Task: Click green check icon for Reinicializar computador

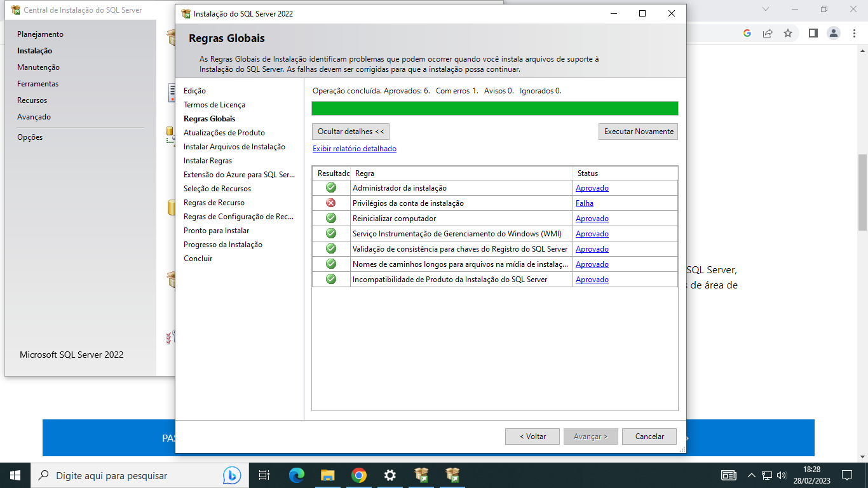Action: click(331, 218)
